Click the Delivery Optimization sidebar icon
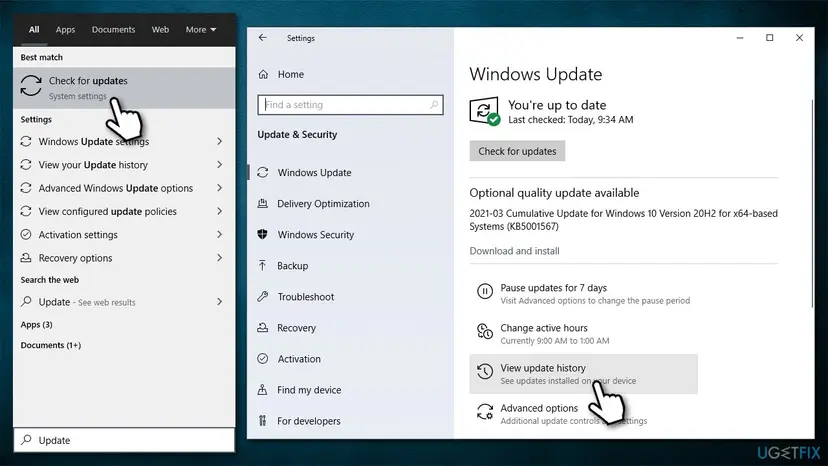828x466 pixels. click(x=262, y=203)
